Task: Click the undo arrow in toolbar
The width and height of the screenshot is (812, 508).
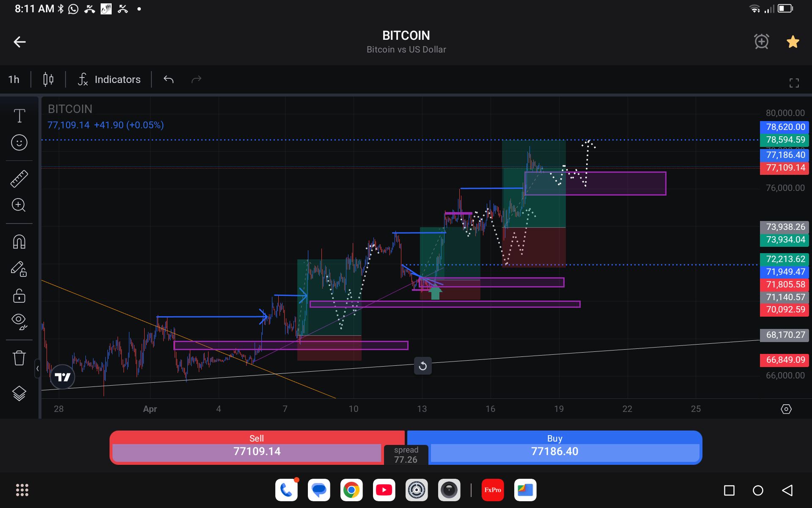Action: point(169,79)
